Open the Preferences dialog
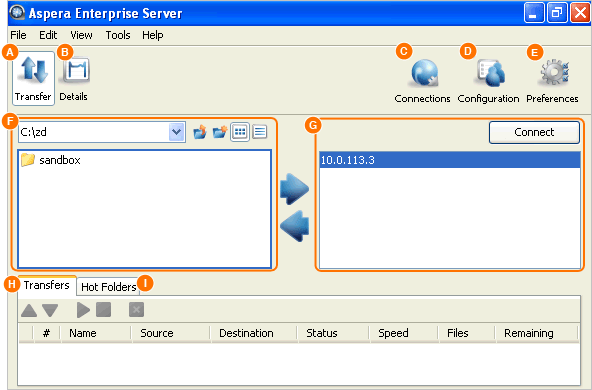 [x=552, y=81]
